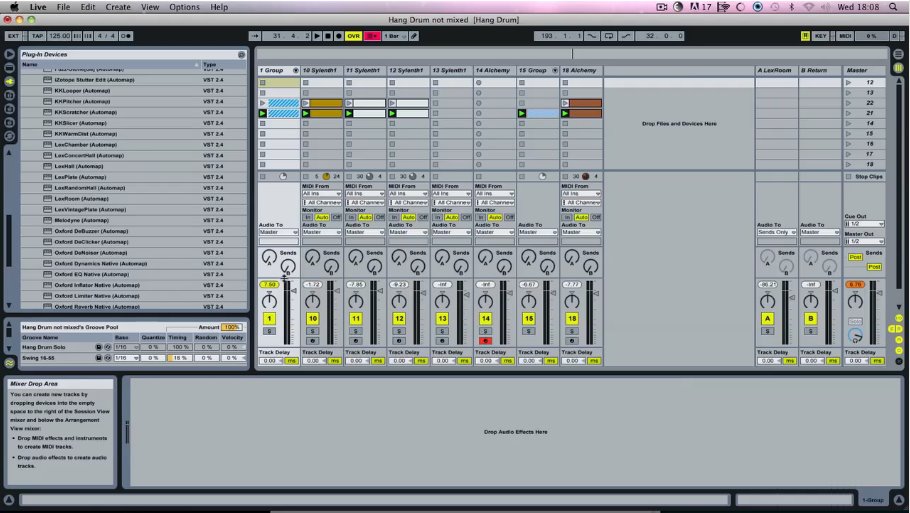Open the File menu
Image resolution: width=910 pixels, height=513 pixels.
pos(63,7)
